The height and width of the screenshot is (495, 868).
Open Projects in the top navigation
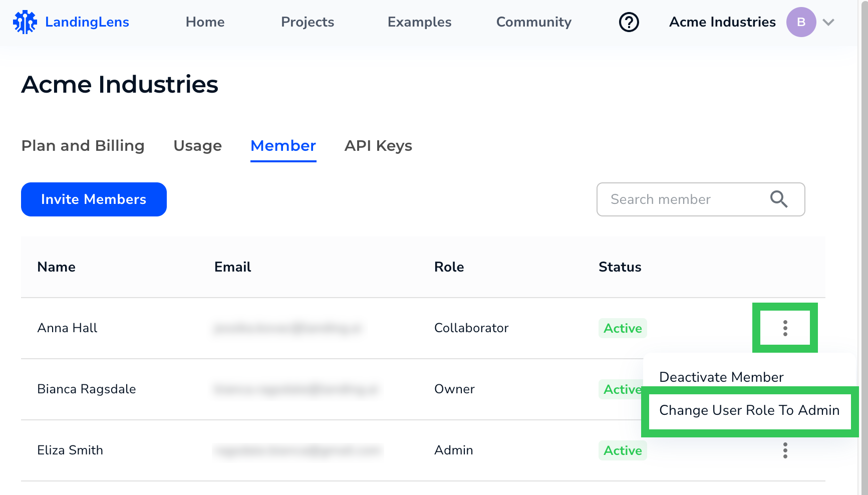point(307,22)
